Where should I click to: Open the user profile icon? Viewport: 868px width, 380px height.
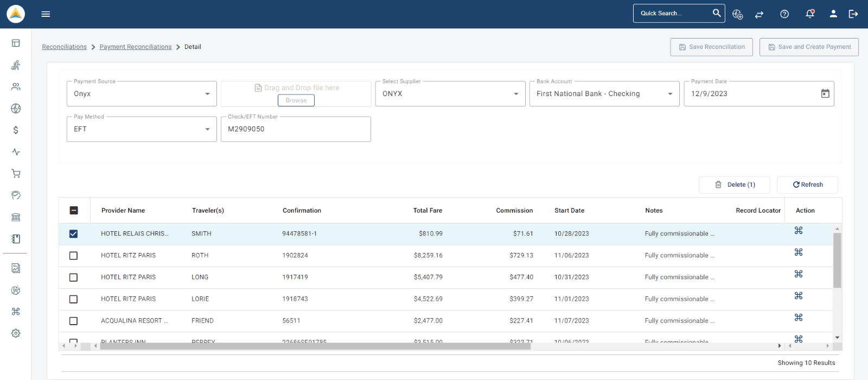click(833, 14)
